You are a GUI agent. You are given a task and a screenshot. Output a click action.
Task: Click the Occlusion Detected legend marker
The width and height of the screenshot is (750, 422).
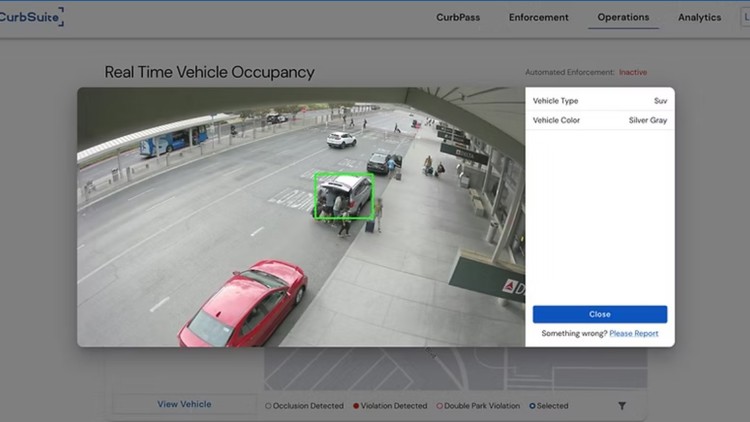[x=268, y=406]
